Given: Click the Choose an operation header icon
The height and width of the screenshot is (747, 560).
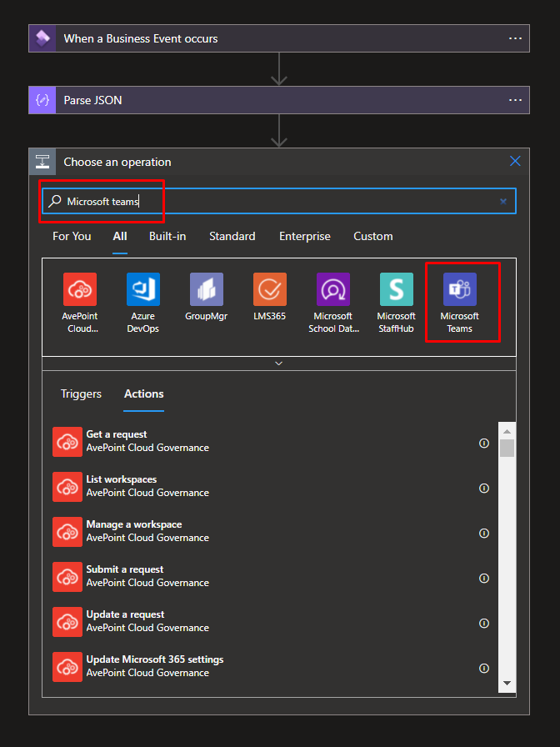Looking at the screenshot, I should (x=42, y=162).
